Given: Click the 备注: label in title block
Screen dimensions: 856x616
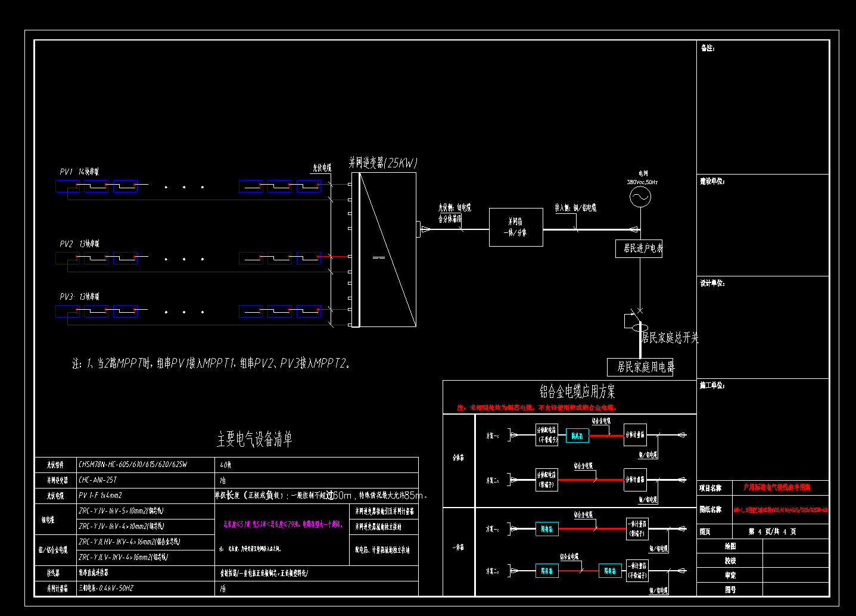Looking at the screenshot, I should click(x=708, y=48).
